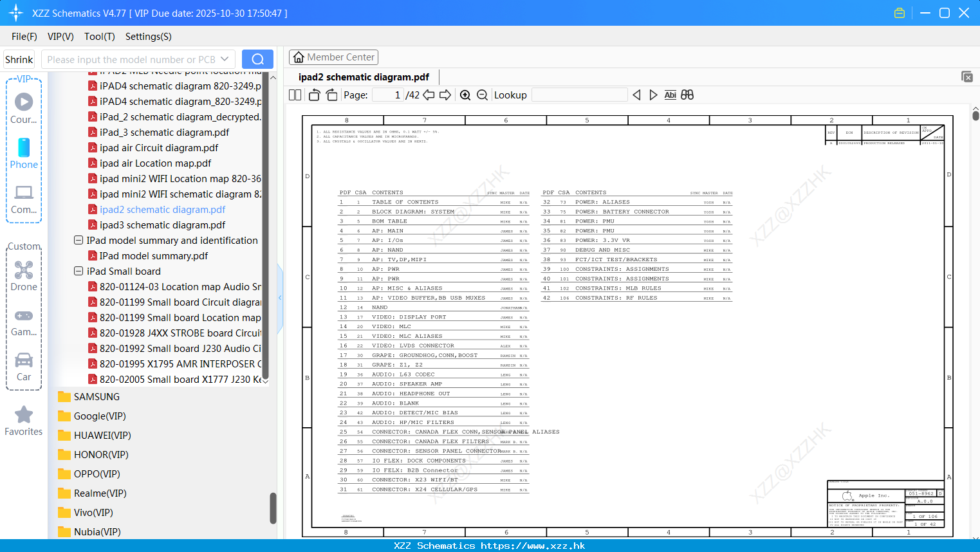Open the Favorites star

point(24,421)
